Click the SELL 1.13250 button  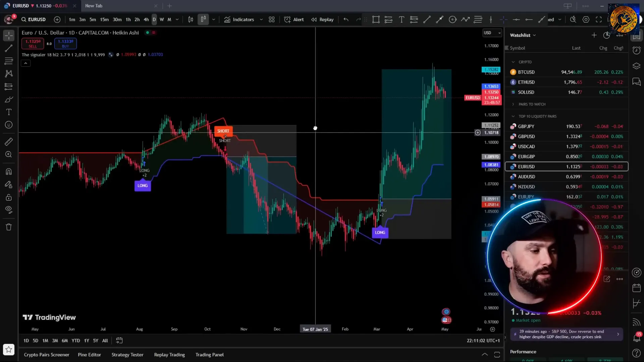pos(33,44)
